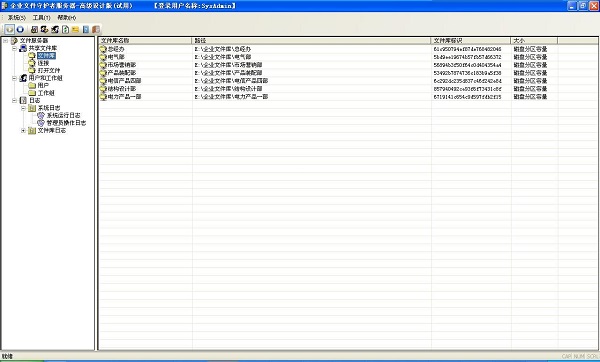Screen dimensions: 600x362
Task: Click path E:\企业文件库\电气部
Action: pos(223,57)
